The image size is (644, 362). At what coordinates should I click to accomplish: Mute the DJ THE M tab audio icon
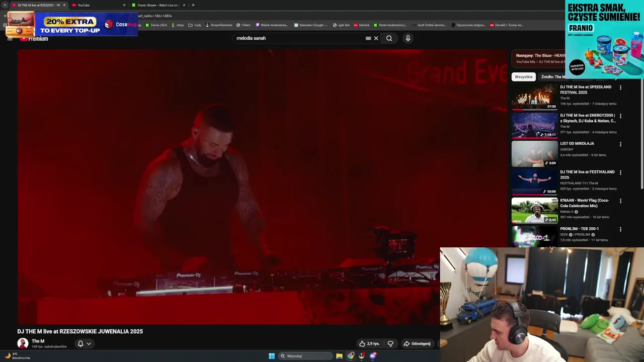point(58,5)
